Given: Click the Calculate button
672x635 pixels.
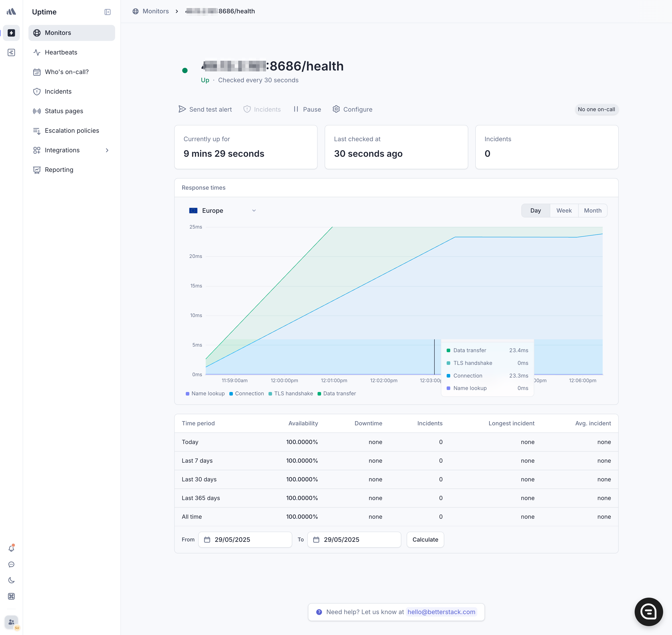Looking at the screenshot, I should tap(425, 540).
